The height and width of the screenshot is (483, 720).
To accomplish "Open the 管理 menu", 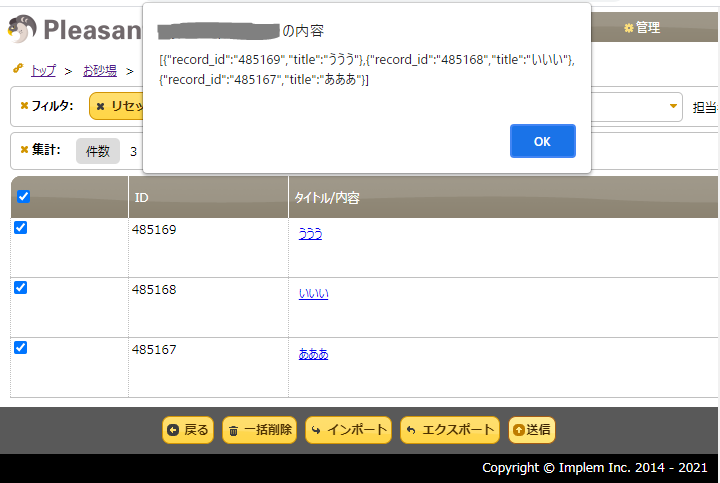I will click(x=642, y=28).
